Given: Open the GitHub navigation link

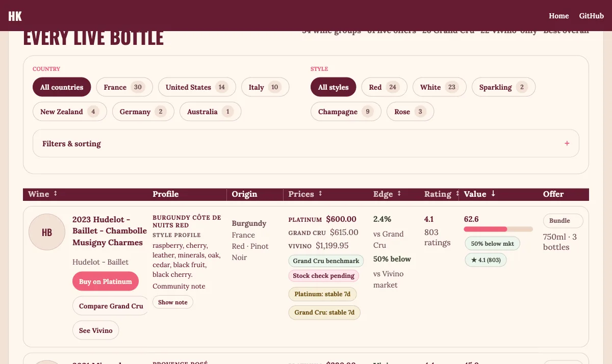Looking at the screenshot, I should coord(592,16).
